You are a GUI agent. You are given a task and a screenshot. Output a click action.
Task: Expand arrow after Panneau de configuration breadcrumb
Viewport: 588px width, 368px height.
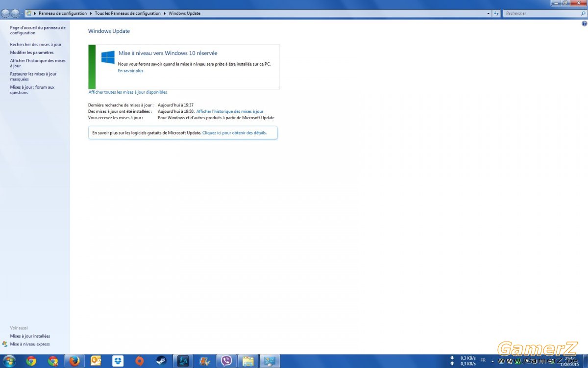coord(91,13)
